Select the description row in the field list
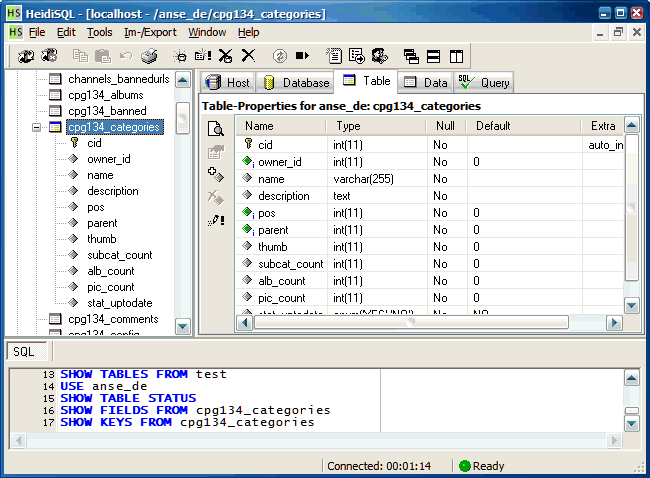 click(283, 196)
